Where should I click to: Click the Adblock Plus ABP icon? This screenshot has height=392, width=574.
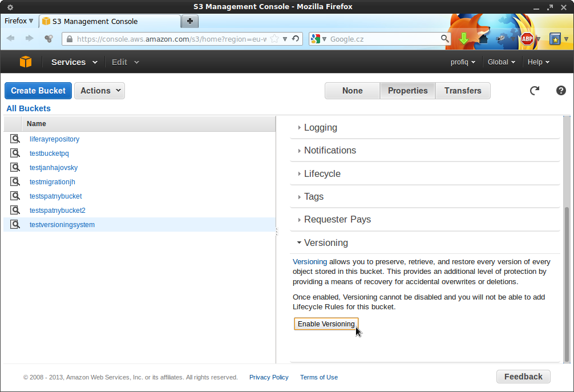(x=527, y=38)
